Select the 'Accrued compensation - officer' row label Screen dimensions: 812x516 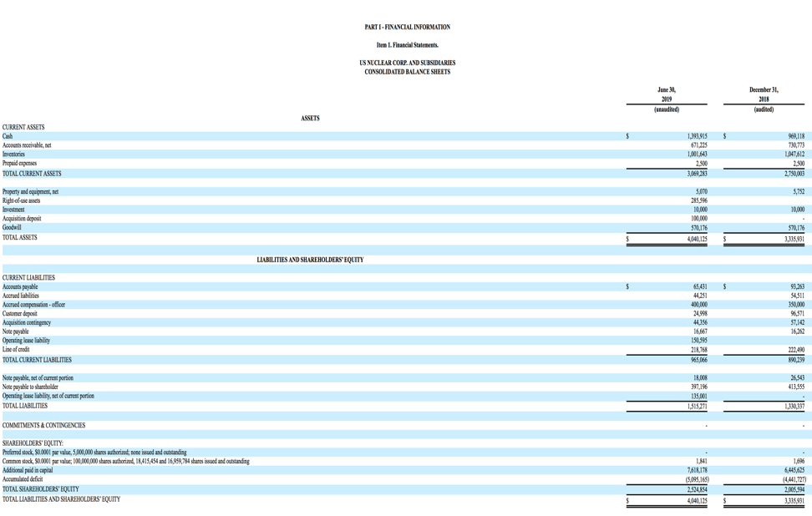click(x=33, y=305)
